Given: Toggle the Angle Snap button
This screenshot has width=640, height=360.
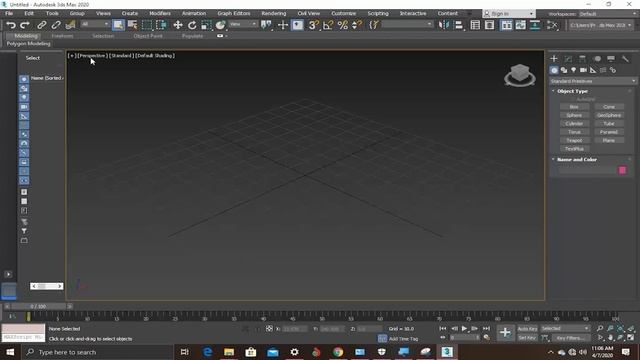Looking at the screenshot, I should [327, 25].
